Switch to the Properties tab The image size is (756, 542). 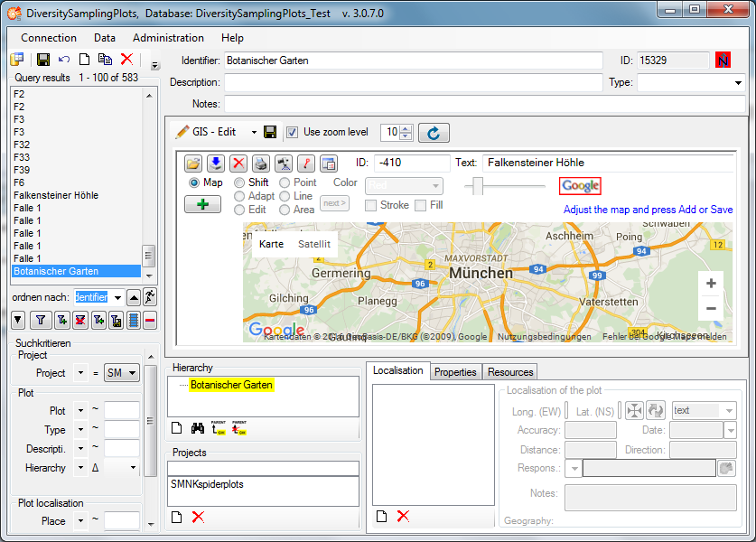pos(454,372)
